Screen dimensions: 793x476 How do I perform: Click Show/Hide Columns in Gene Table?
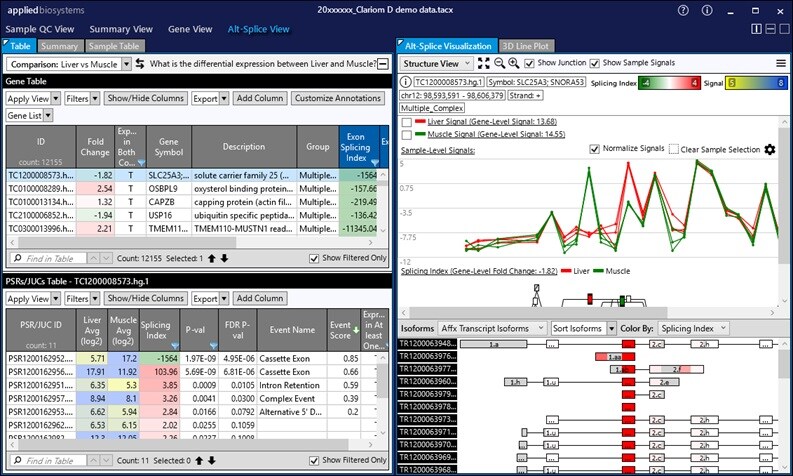coord(145,98)
